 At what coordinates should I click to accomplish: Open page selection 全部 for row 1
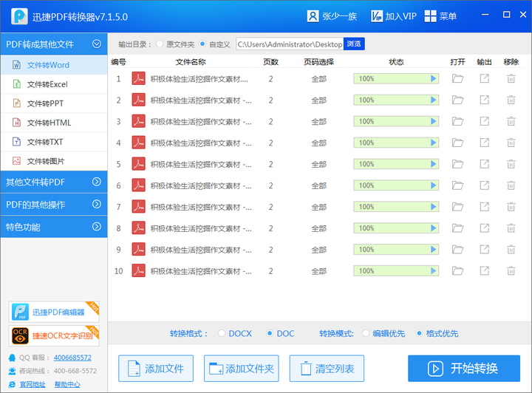click(319, 79)
